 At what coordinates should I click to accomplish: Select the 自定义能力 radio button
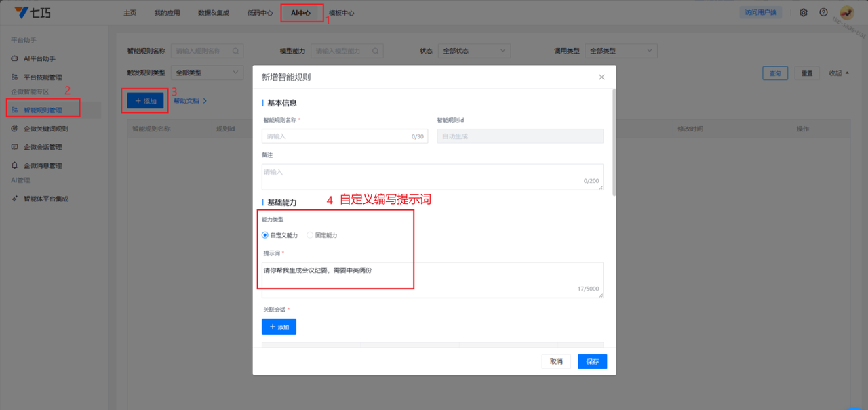[x=265, y=235]
